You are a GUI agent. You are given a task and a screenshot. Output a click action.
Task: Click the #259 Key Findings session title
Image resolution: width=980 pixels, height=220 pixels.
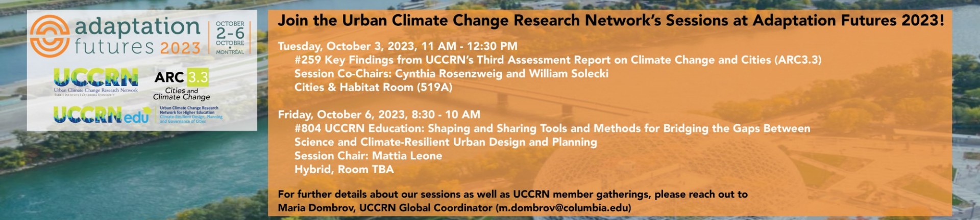(558, 60)
